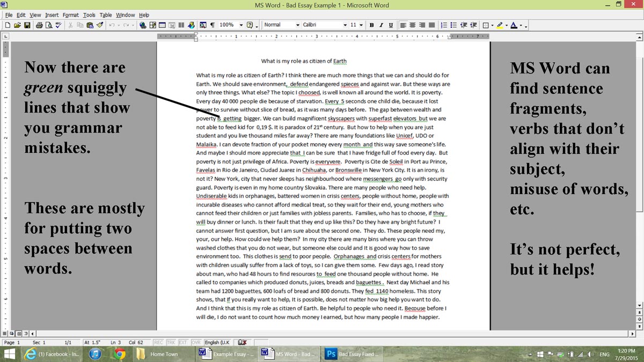Decrease paragraph indent
Viewport: 644px width, 362px height.
point(464,25)
